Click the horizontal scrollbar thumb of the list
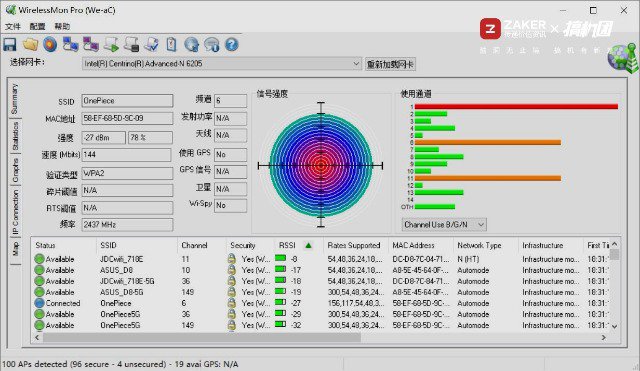 (202, 338)
